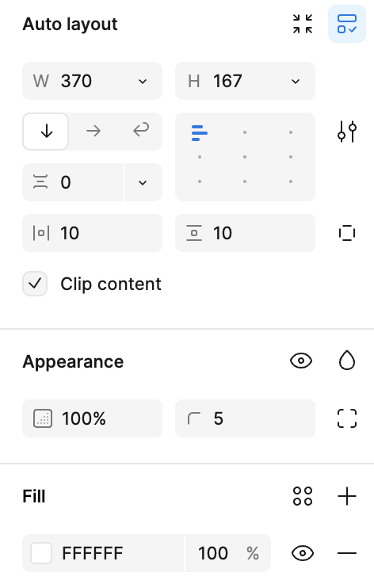
Task: Open width 370 sizing dropdown chevron
Action: click(143, 82)
